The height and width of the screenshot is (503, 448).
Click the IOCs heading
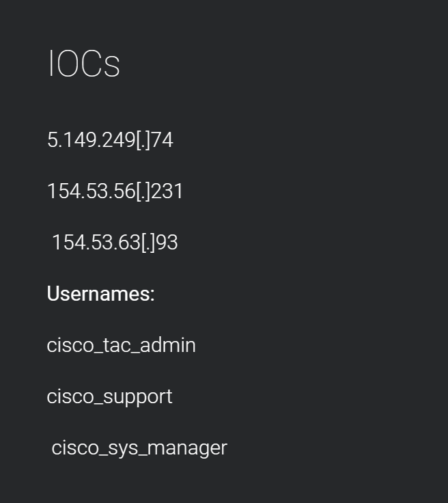[x=84, y=64]
